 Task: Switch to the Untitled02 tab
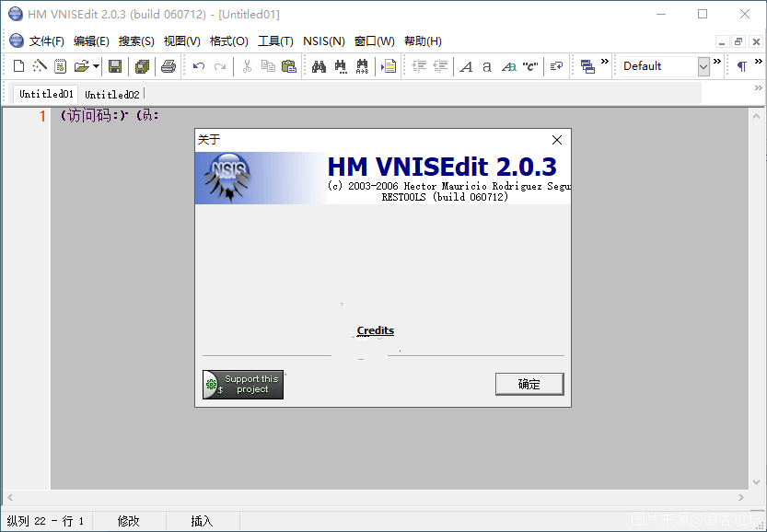[x=112, y=94]
